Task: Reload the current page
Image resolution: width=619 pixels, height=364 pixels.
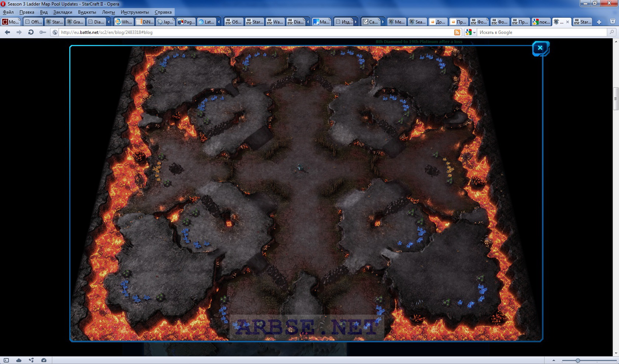Action: point(31,32)
